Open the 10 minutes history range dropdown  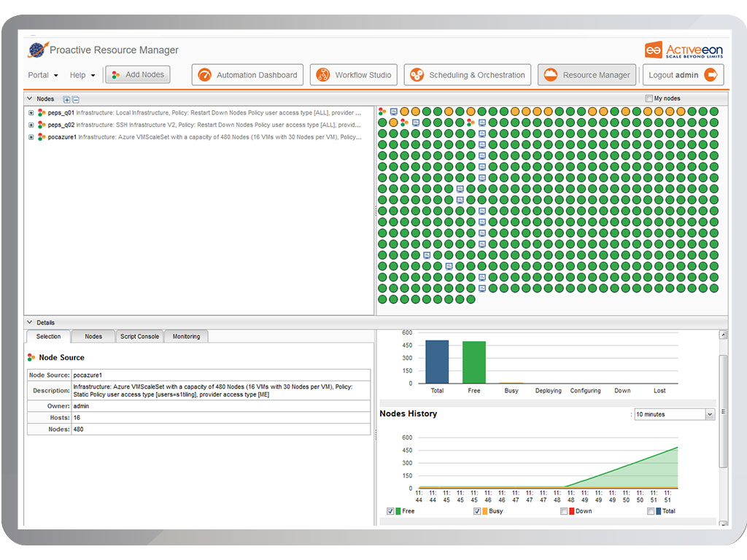pyautogui.click(x=709, y=414)
